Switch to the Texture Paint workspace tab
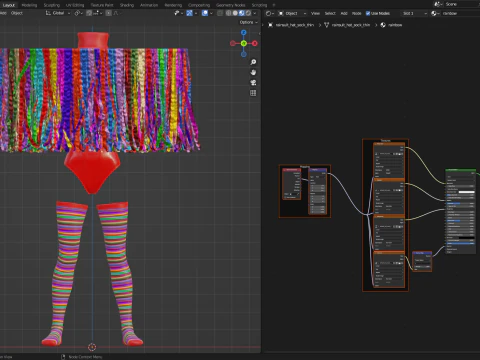The width and height of the screenshot is (480, 360). (102, 5)
